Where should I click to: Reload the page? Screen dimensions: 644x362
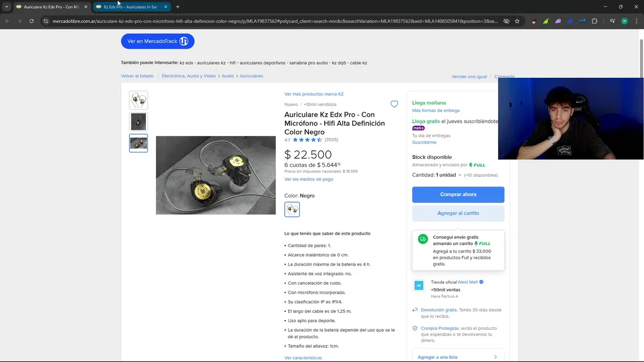pos(31,21)
